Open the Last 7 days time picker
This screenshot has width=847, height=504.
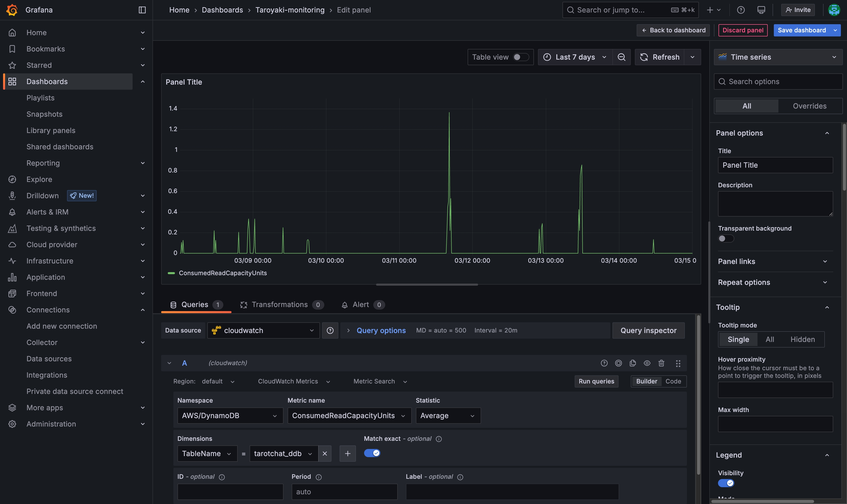click(575, 57)
